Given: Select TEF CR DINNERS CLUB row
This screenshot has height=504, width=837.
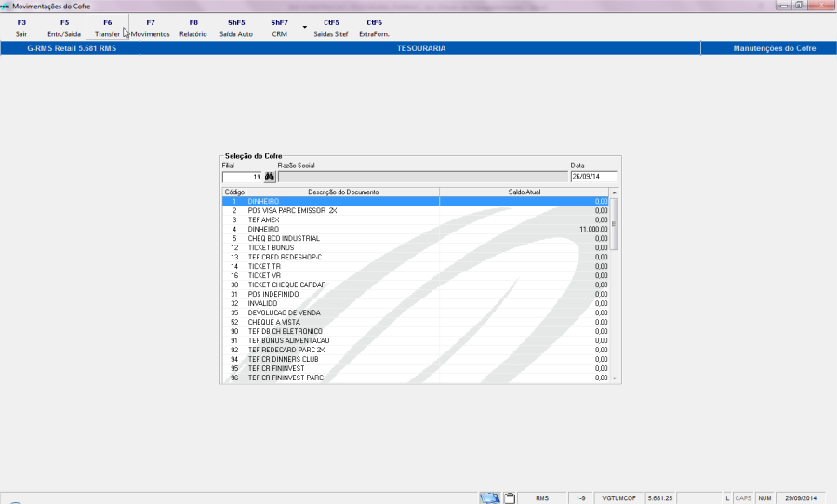Looking at the screenshot, I should 416,359.
